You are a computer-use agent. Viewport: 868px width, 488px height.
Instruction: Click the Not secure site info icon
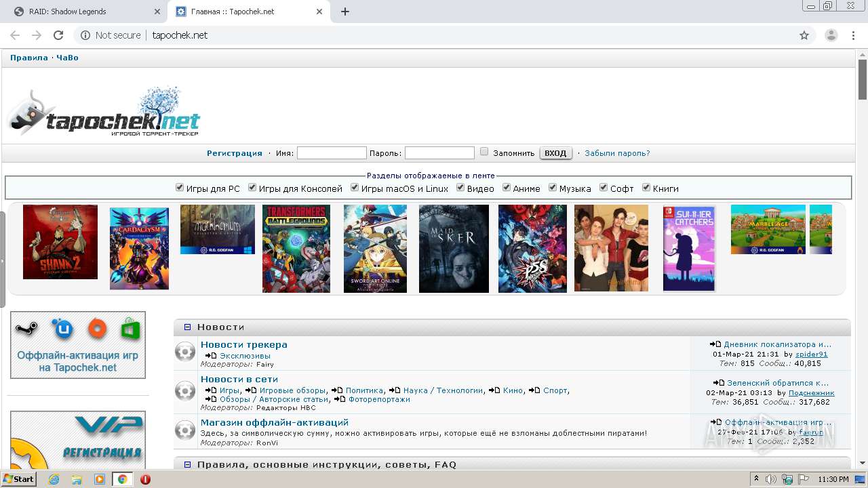click(x=85, y=35)
